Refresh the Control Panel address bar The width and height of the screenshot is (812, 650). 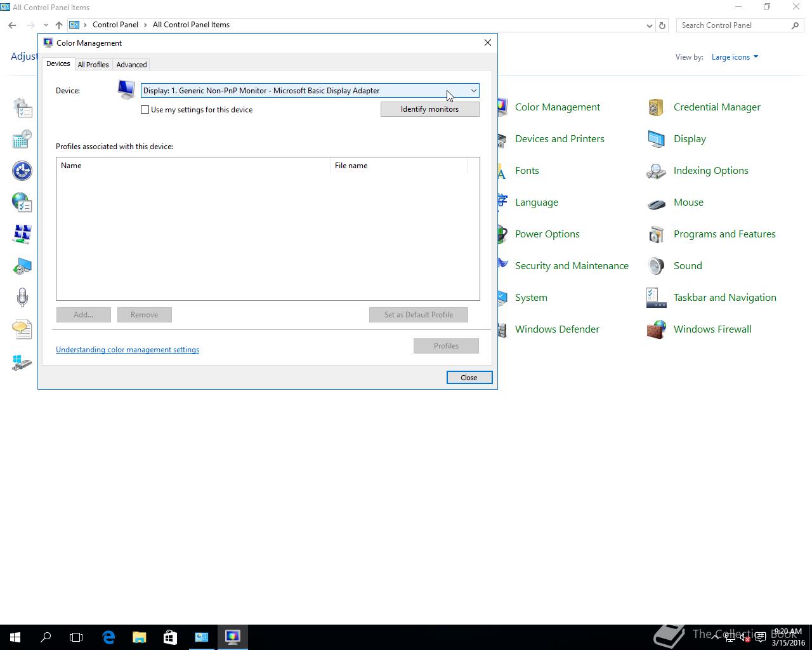pyautogui.click(x=662, y=25)
